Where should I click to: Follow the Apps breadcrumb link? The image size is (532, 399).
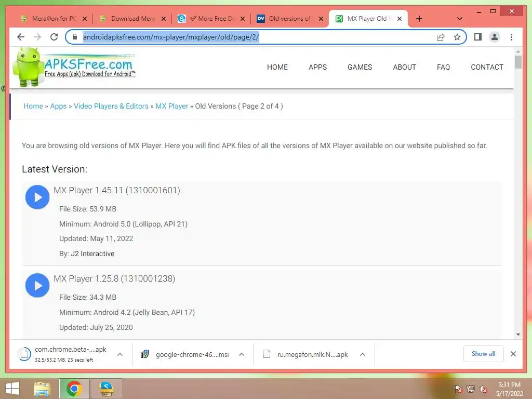tap(58, 106)
